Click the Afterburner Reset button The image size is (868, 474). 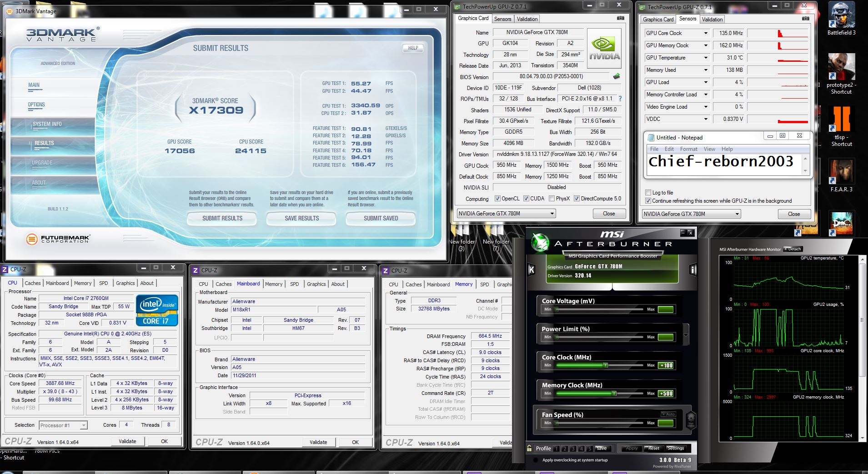point(654,448)
